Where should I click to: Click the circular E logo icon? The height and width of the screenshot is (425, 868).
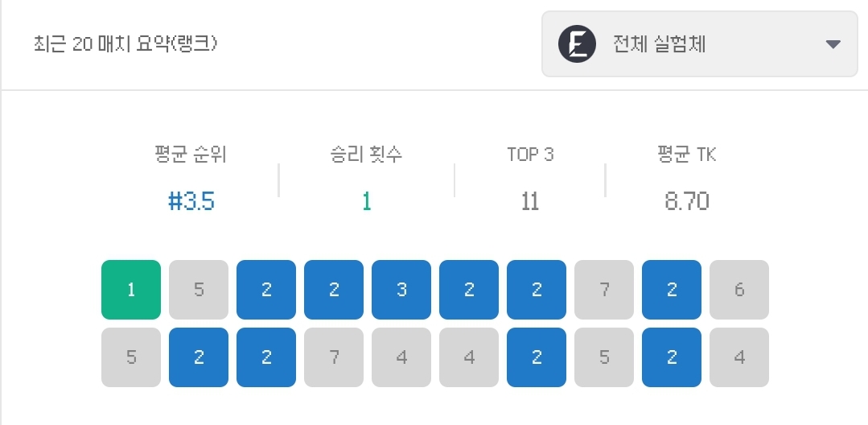577,43
